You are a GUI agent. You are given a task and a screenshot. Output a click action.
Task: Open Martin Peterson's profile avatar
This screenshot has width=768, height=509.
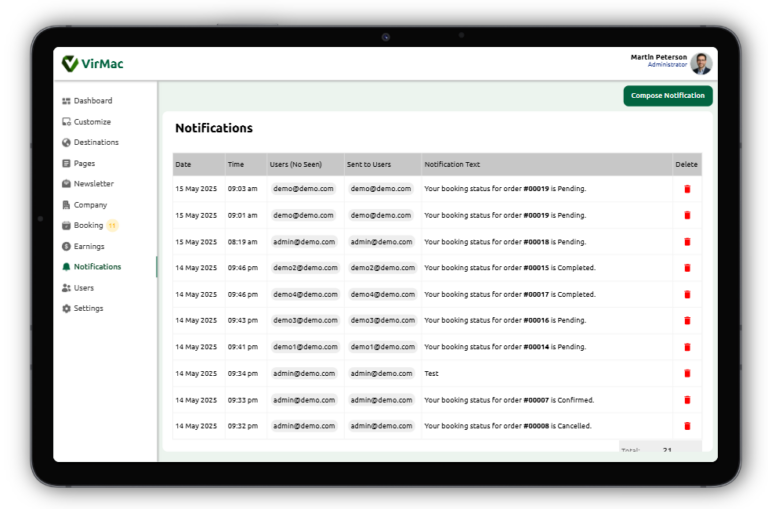click(701, 64)
